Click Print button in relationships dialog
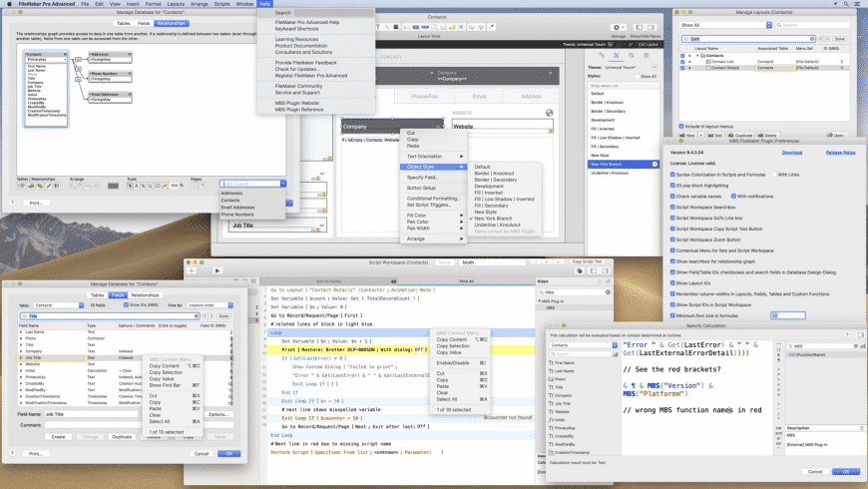 pos(36,204)
